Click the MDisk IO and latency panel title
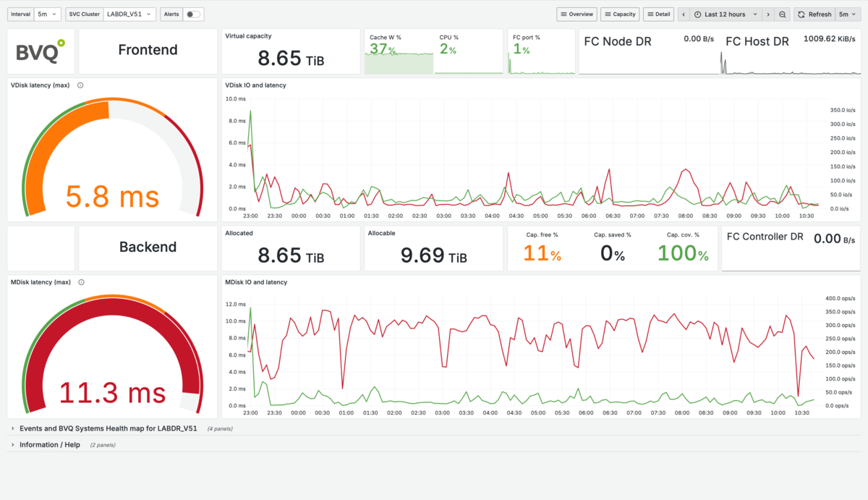Image resolution: width=868 pixels, height=500 pixels. [x=256, y=282]
